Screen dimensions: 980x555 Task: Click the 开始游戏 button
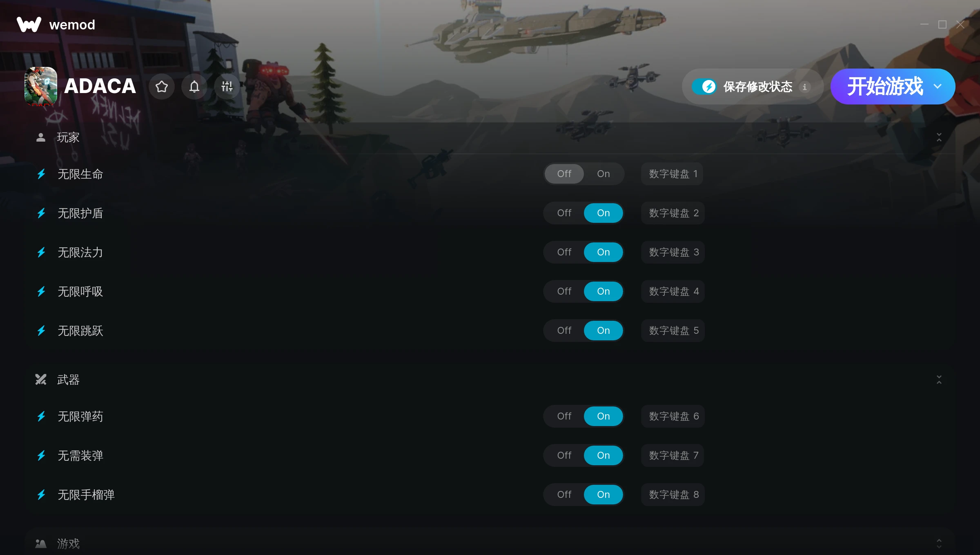click(884, 87)
